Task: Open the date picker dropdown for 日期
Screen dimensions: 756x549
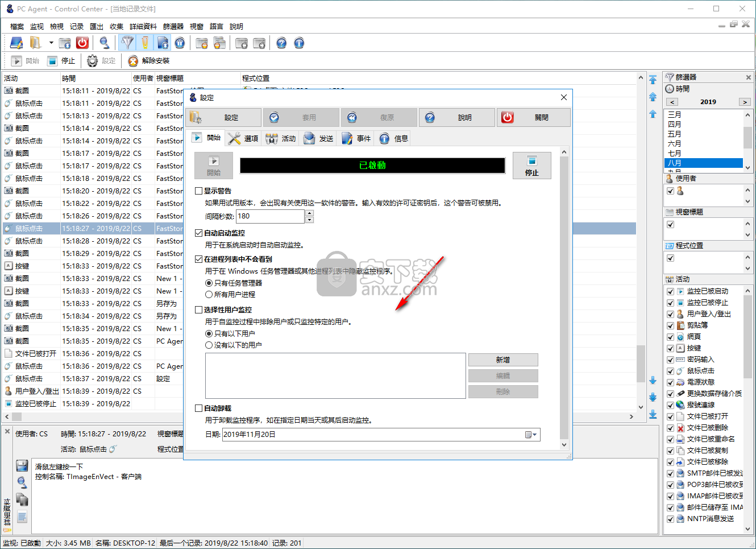Action: (531, 435)
